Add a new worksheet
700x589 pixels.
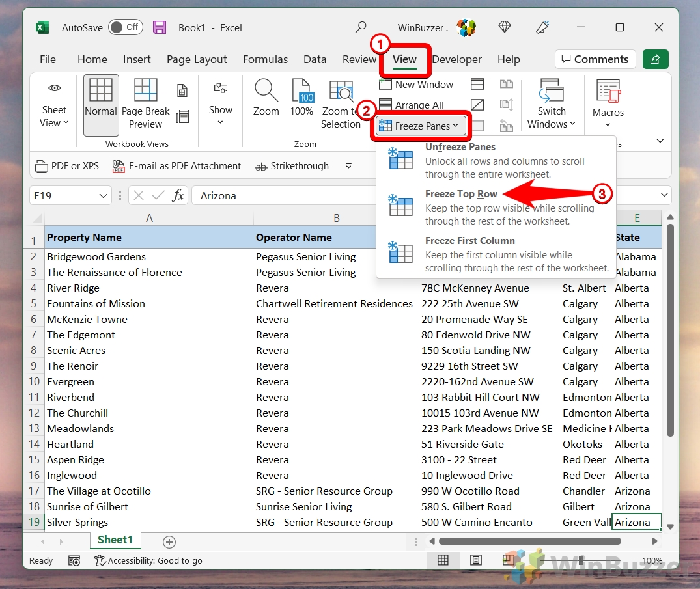click(169, 541)
